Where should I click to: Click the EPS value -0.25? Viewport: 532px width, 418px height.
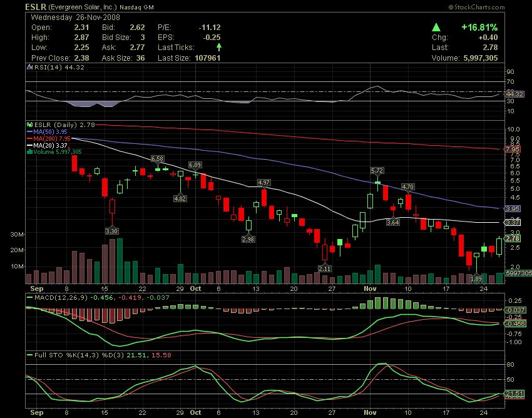click(x=212, y=38)
